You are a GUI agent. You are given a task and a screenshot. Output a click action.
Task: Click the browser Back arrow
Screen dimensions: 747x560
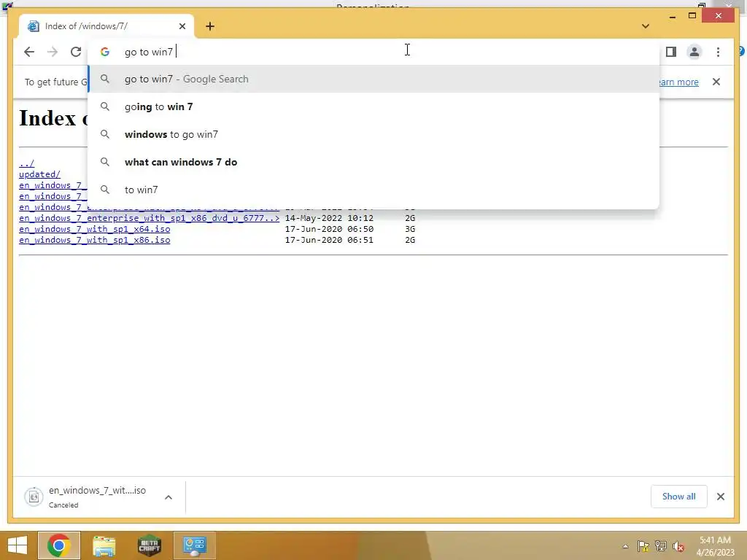point(29,52)
